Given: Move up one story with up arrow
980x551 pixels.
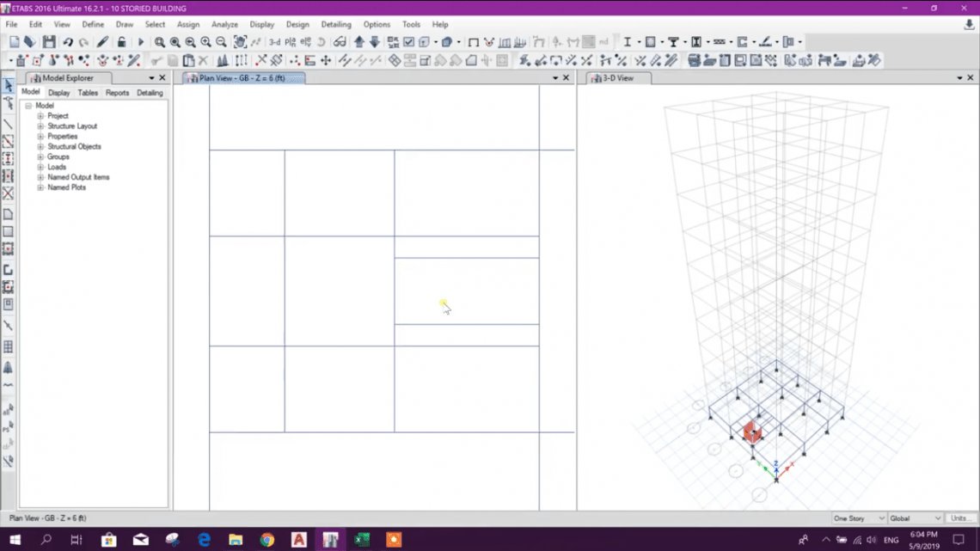Looking at the screenshot, I should (359, 42).
